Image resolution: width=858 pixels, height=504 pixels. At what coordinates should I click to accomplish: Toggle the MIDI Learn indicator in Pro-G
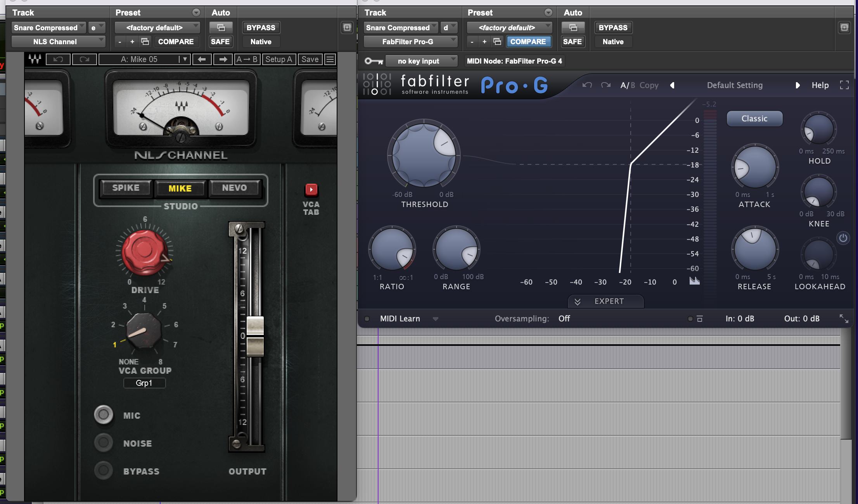click(367, 319)
